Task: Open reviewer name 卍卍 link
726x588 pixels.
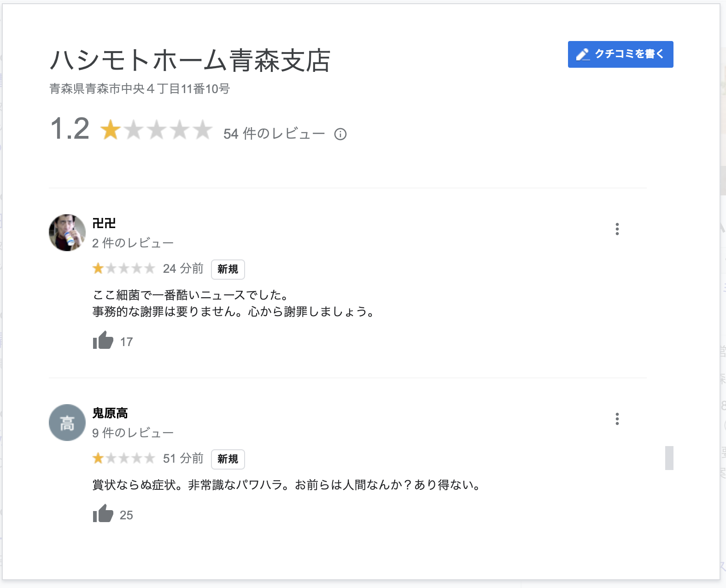Action: [104, 223]
